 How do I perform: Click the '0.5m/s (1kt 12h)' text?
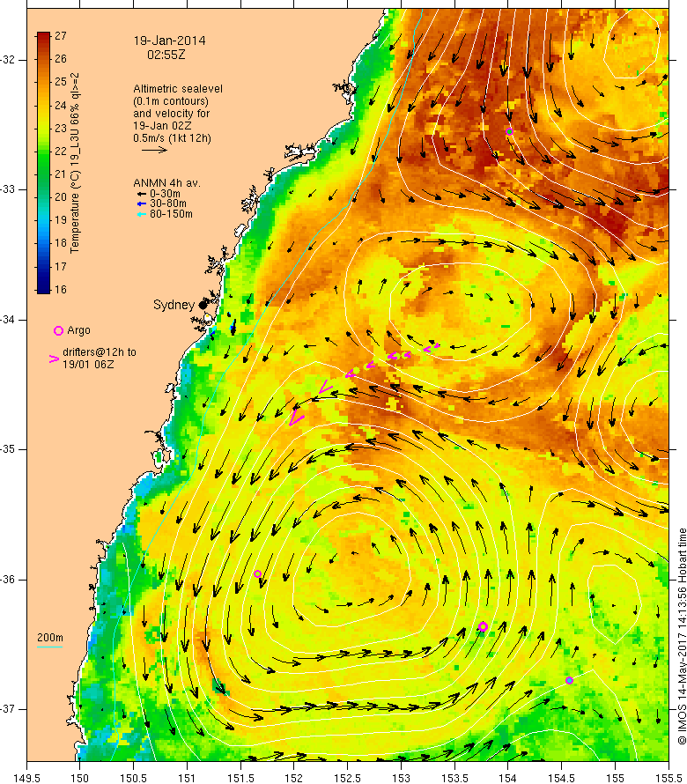[172, 138]
